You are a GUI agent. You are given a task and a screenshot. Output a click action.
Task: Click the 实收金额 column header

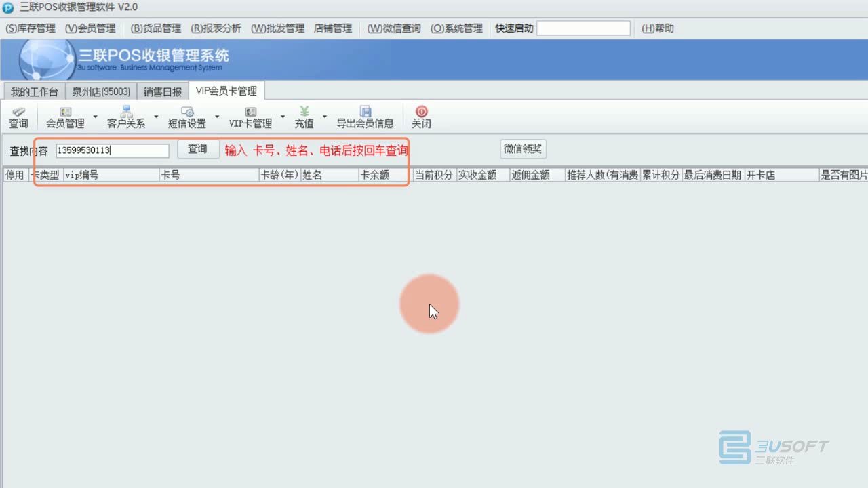(484, 175)
